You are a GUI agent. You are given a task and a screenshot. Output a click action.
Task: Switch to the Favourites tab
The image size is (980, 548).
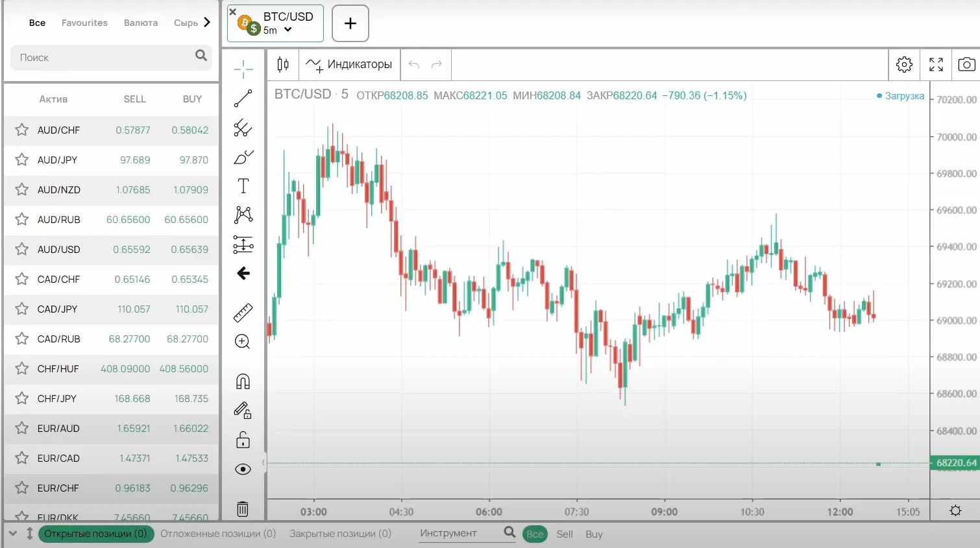click(x=84, y=23)
